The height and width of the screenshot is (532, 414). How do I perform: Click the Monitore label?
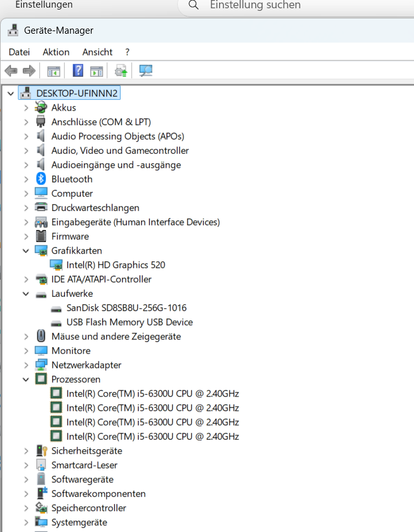pos(71,350)
